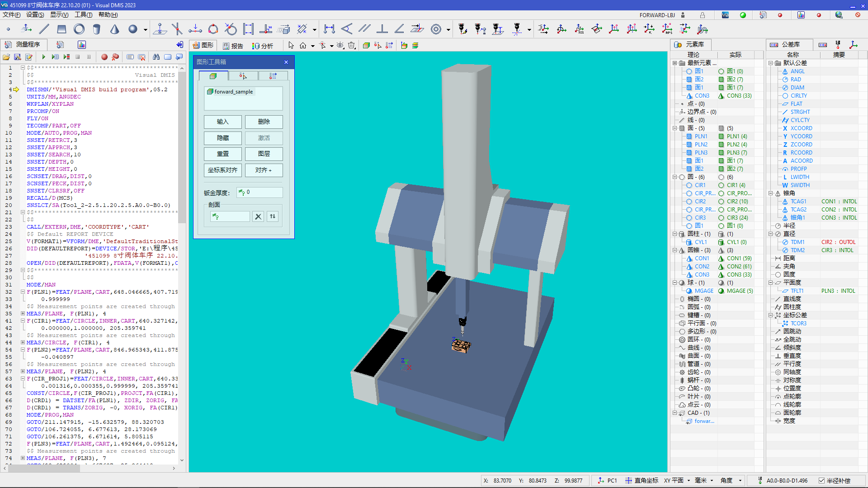The width and height of the screenshot is (868, 488).
Task: Click the RPS alignment icon
Action: [x=667, y=29]
